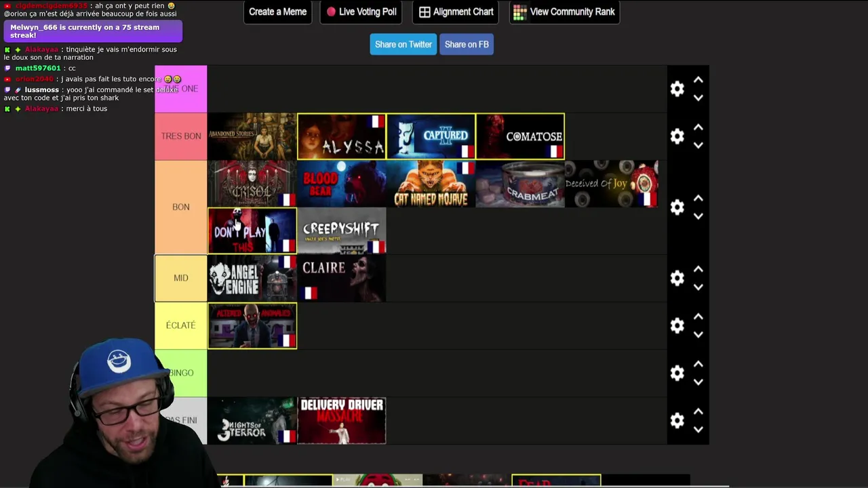This screenshot has height=488, width=868.
Task: Move BINGO tier up
Action: tap(698, 364)
